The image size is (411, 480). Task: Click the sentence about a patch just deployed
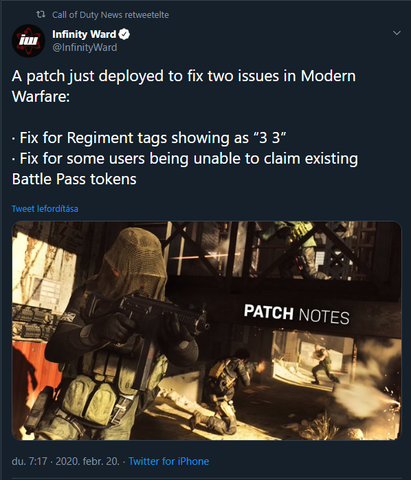(184, 86)
